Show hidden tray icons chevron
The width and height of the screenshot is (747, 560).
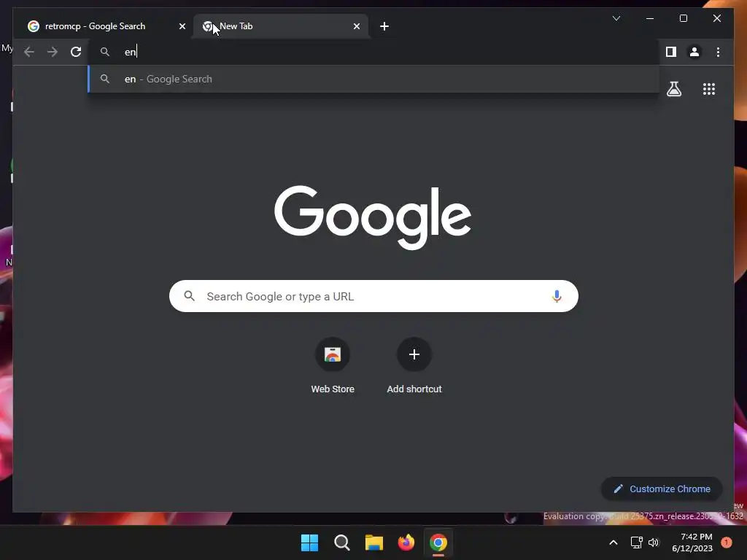pos(613,542)
